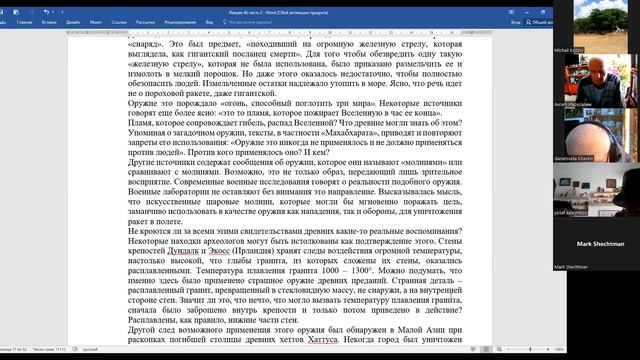This screenshot has width=640, height=360.
Task: Click the underlined word 'Дундалк' in document
Action: (183, 251)
